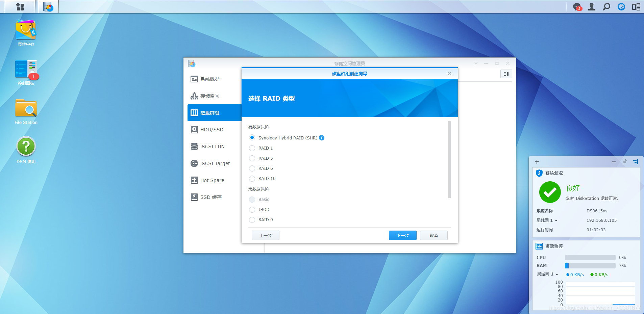Choose the RAID 5 radio button
The height and width of the screenshot is (314, 644).
click(252, 158)
